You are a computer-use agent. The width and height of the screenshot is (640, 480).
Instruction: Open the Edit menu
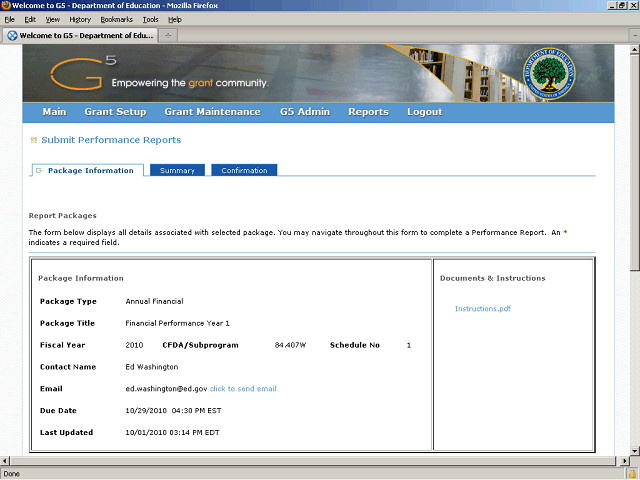pos(30,20)
